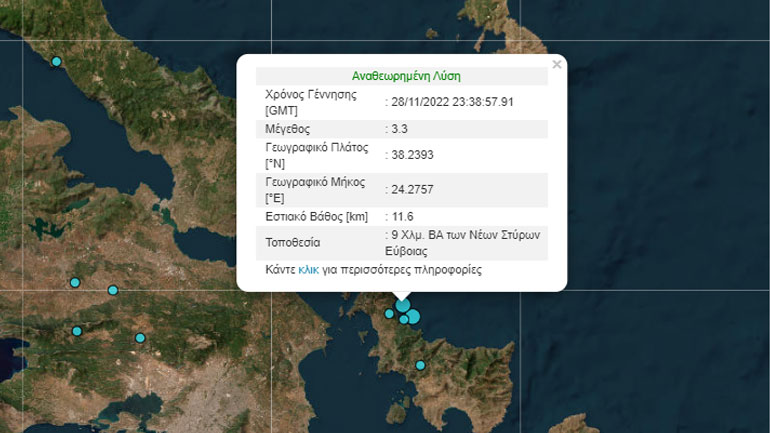Click the earthquake marker directly beneath the popup pointer
770x433 pixels.
403,305
